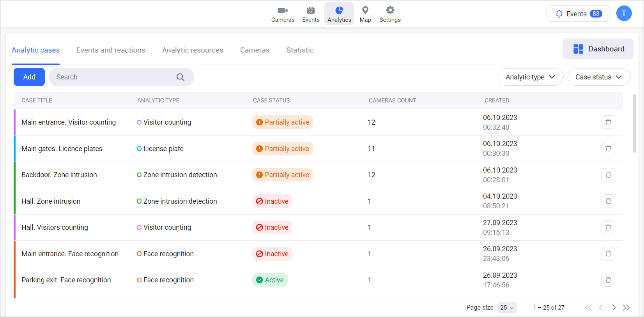
Task: Delete the Hall. Zone intrusion case
Action: tap(608, 201)
